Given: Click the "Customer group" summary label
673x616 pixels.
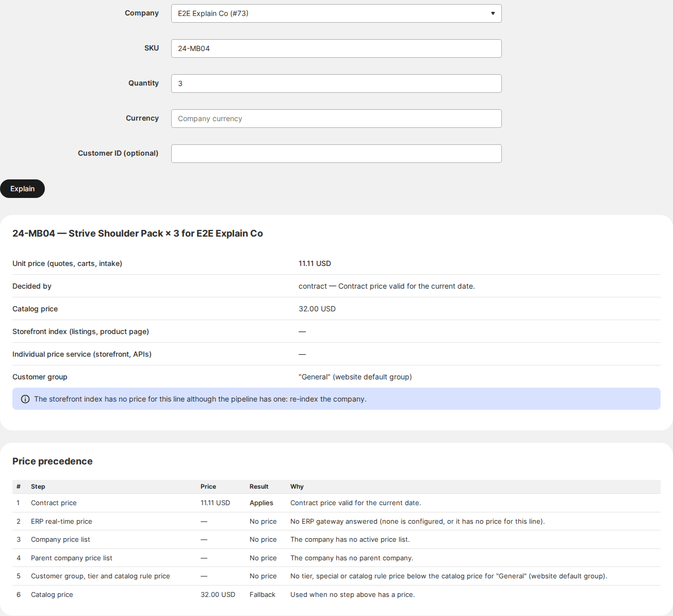Looking at the screenshot, I should [x=40, y=377].
